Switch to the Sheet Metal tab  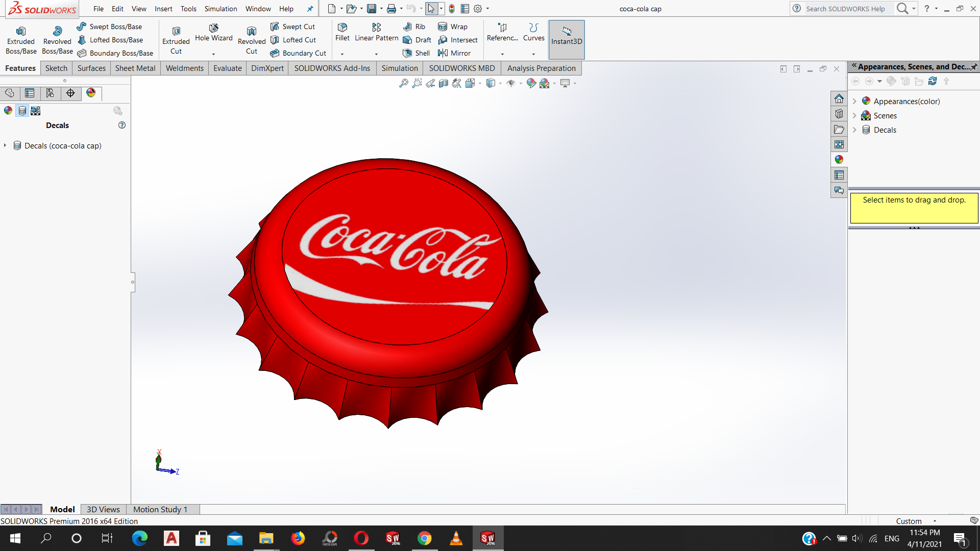(x=135, y=68)
